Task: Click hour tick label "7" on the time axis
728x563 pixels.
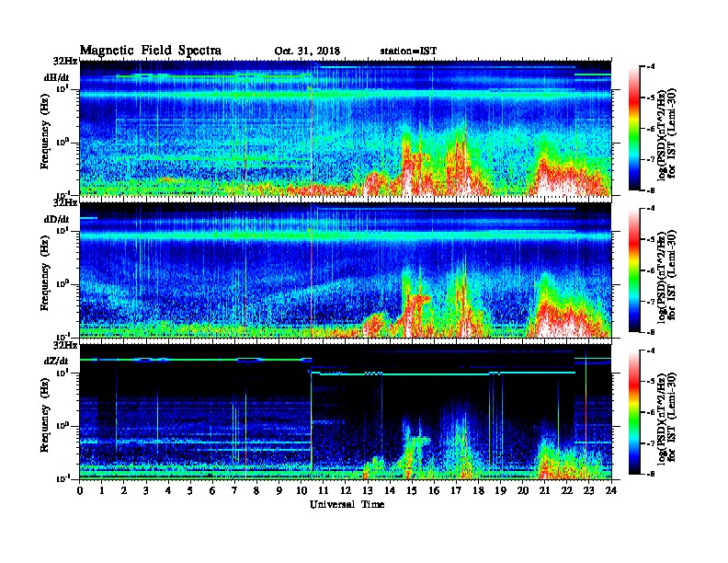Action: 235,490
